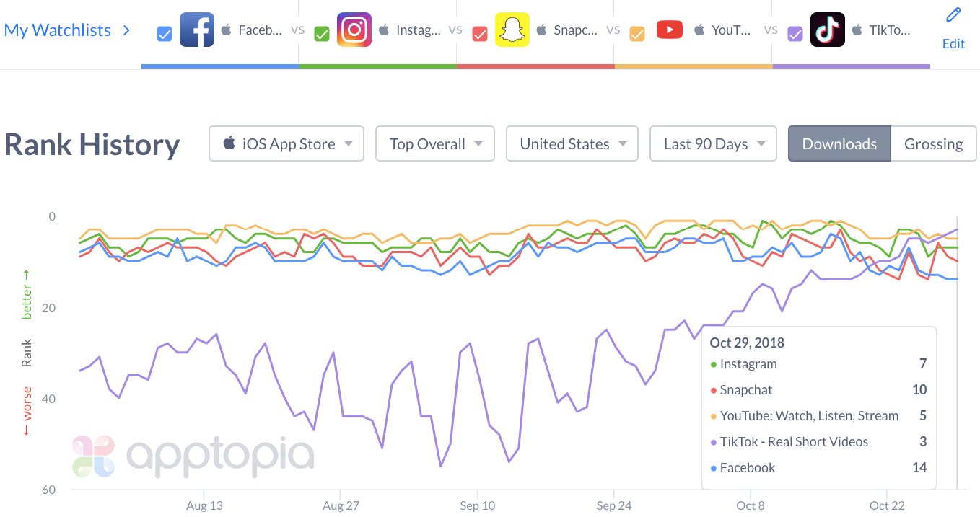980x517 pixels.
Task: Click the TikTok app icon
Action: [827, 30]
